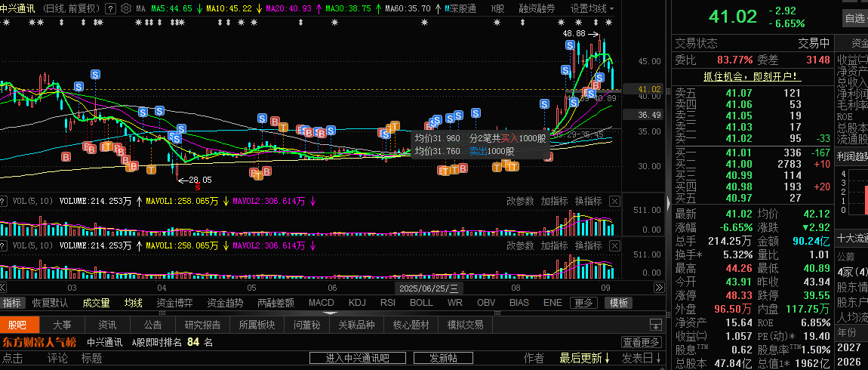Expand the 更多 indicators list
This screenshot has width=868, height=370.
click(583, 303)
